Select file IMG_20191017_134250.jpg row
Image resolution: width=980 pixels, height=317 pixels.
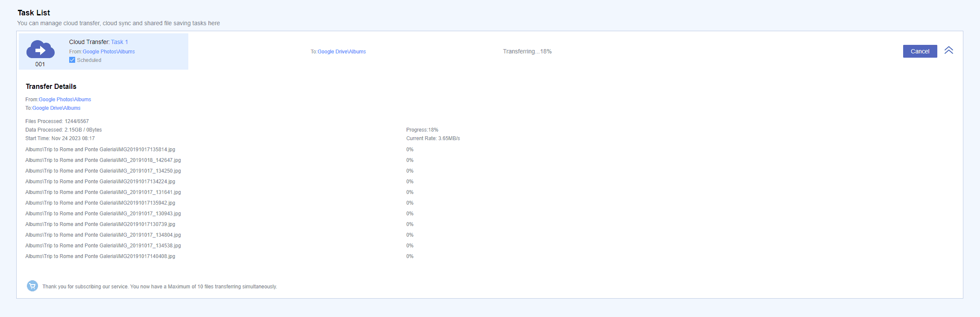pos(103,171)
